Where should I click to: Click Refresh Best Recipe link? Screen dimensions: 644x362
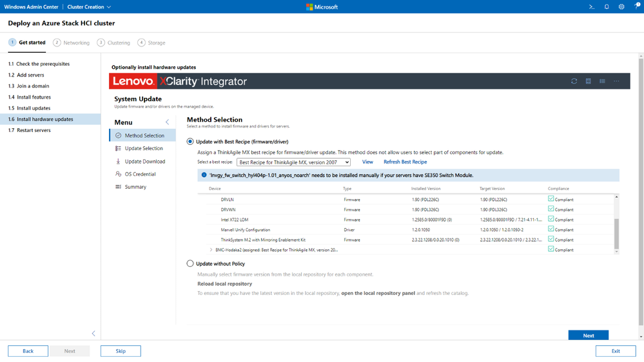click(x=405, y=162)
